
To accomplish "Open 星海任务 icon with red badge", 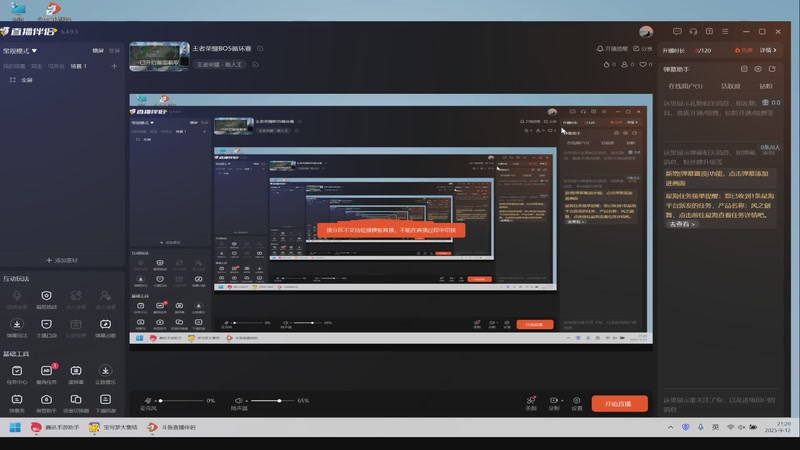I will coord(46,371).
